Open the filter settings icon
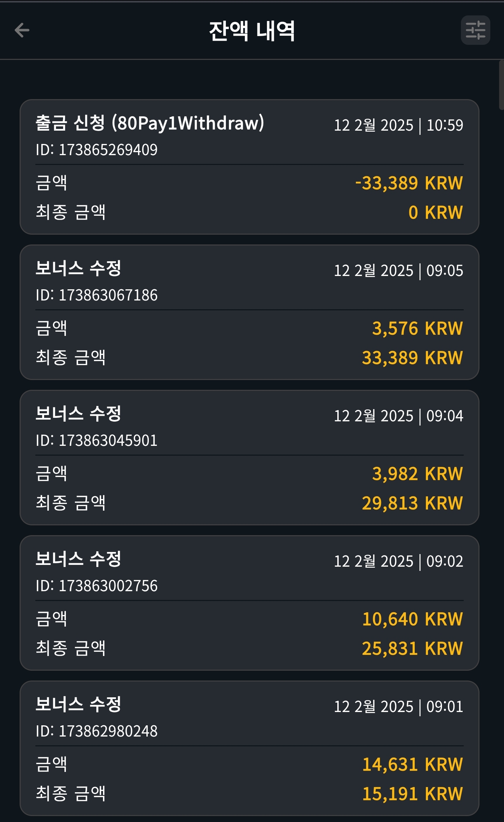 click(x=475, y=30)
